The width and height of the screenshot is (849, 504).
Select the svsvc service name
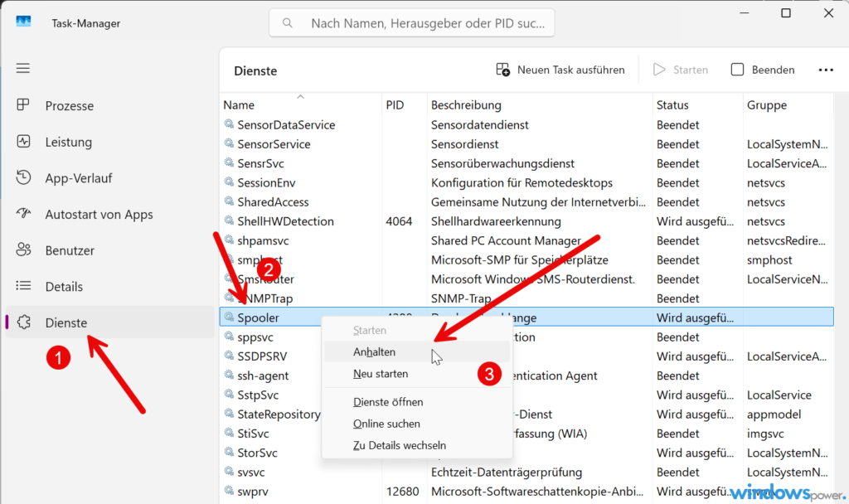(x=250, y=472)
